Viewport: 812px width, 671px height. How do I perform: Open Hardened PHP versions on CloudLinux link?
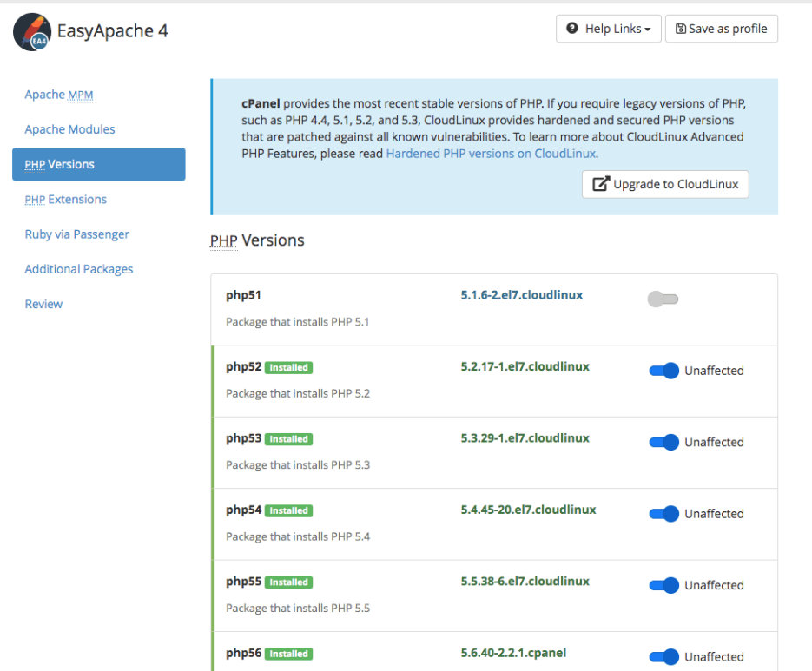click(491, 154)
